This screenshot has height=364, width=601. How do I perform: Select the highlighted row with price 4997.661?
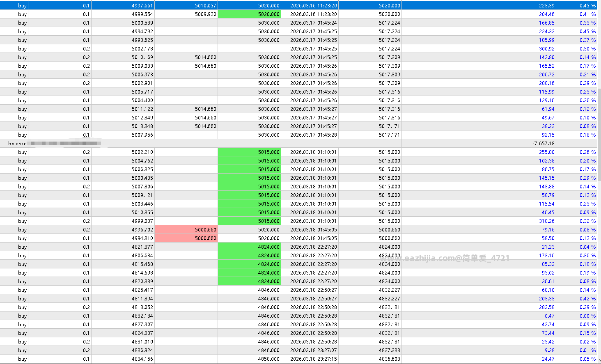click(299, 6)
